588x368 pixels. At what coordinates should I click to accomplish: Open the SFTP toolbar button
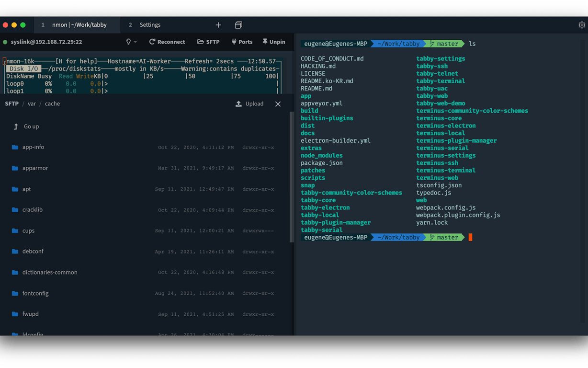coord(208,42)
